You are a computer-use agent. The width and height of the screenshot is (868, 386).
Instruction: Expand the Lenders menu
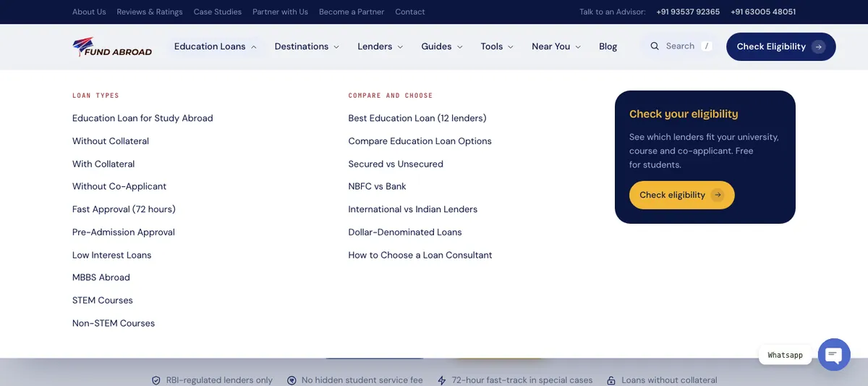pos(380,46)
